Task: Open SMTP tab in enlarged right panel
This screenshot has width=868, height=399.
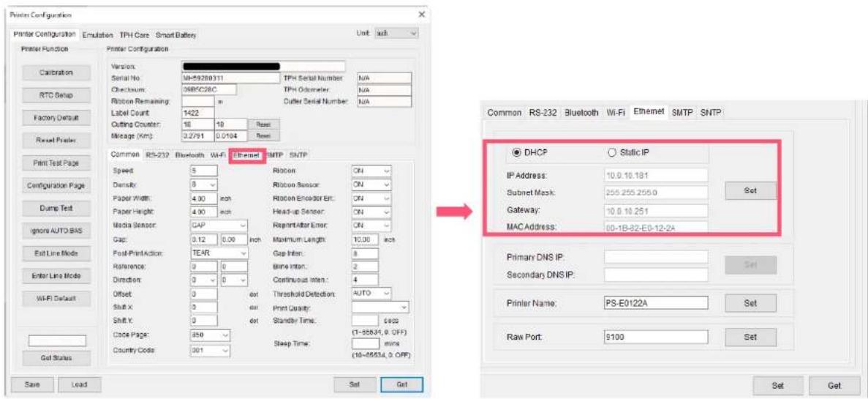Action: pyautogui.click(x=682, y=112)
